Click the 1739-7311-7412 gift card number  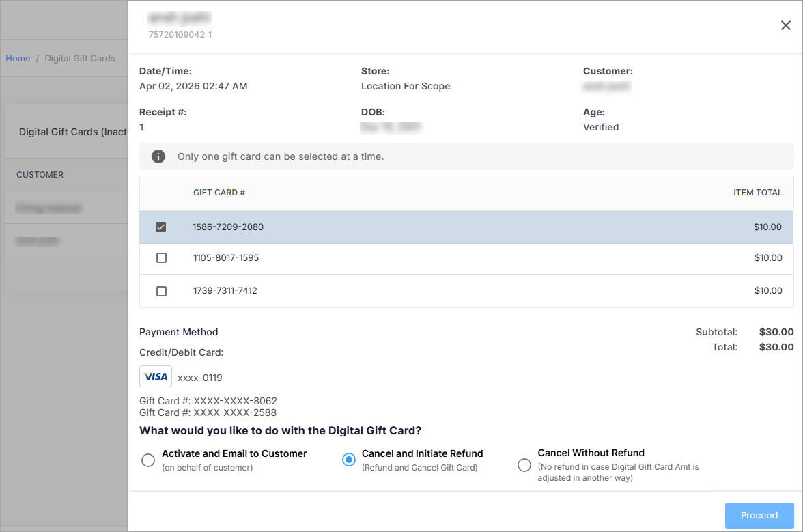click(225, 291)
